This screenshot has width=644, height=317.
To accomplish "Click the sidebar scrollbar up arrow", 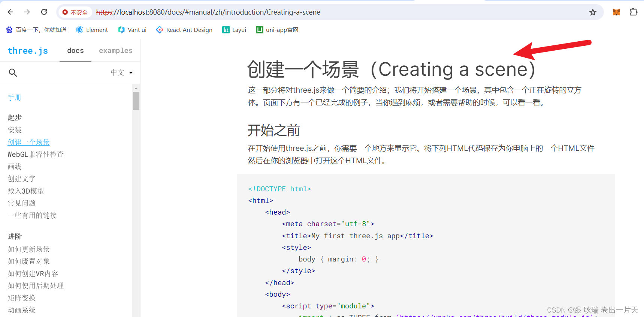I will (x=136, y=88).
